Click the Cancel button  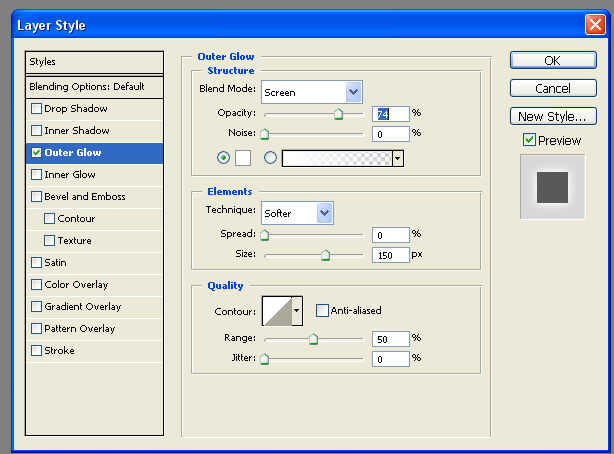[553, 88]
